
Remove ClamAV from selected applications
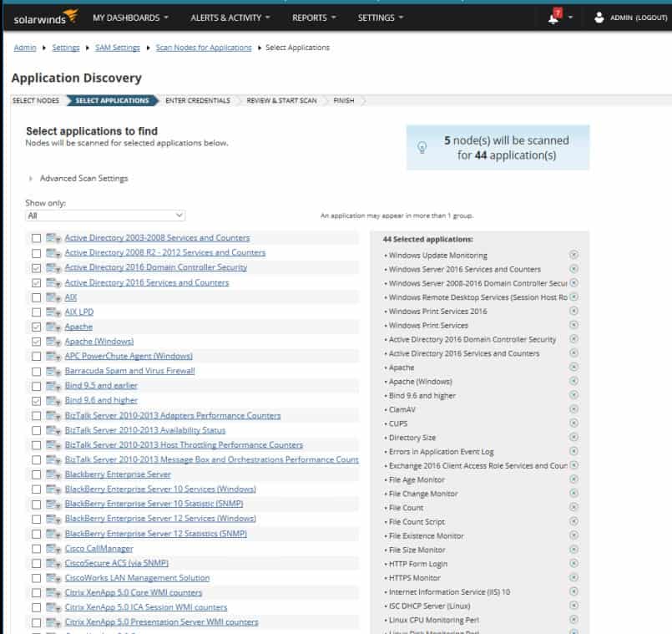click(573, 409)
